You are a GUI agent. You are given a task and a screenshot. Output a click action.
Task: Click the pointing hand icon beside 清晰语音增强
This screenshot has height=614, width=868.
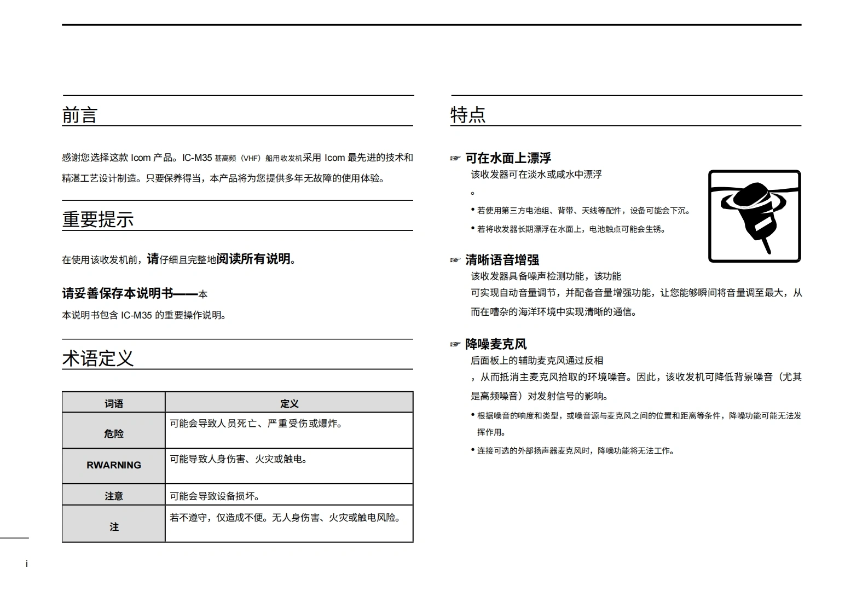click(455, 260)
